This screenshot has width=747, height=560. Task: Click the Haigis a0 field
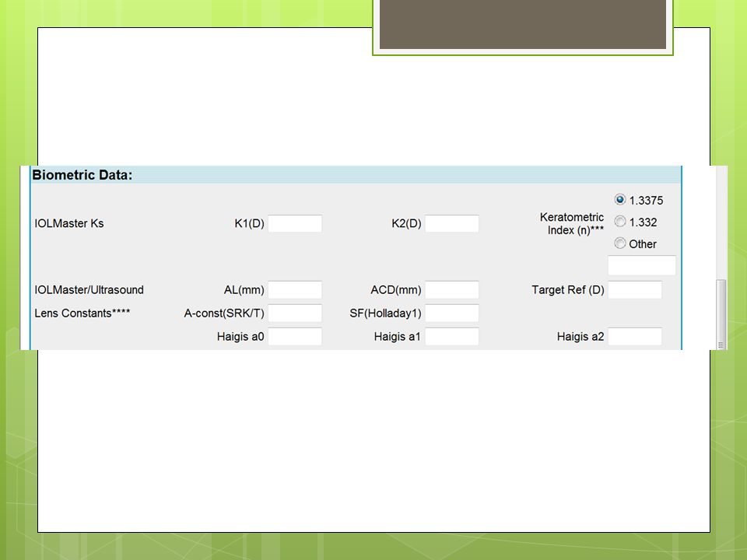295,336
